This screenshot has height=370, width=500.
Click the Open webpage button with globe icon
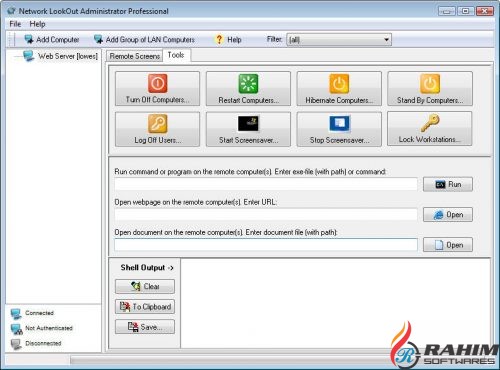pyautogui.click(x=448, y=215)
